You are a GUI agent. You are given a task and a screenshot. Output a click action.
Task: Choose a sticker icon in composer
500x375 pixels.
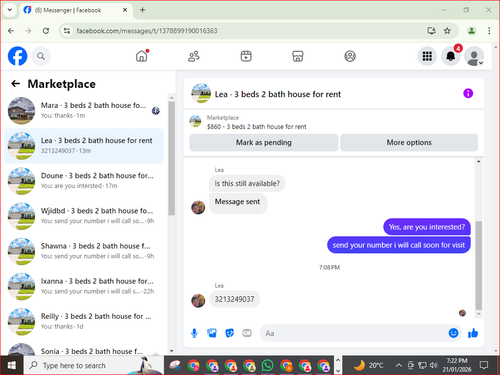pos(229,333)
